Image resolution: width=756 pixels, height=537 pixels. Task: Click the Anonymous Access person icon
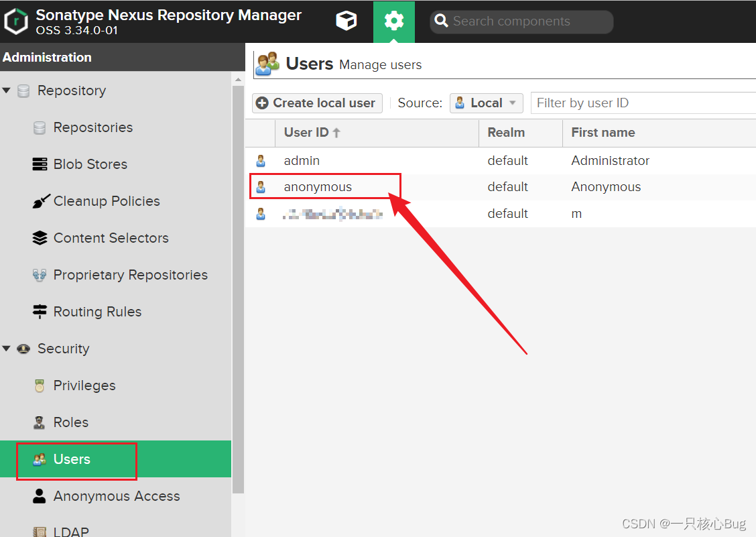39,496
